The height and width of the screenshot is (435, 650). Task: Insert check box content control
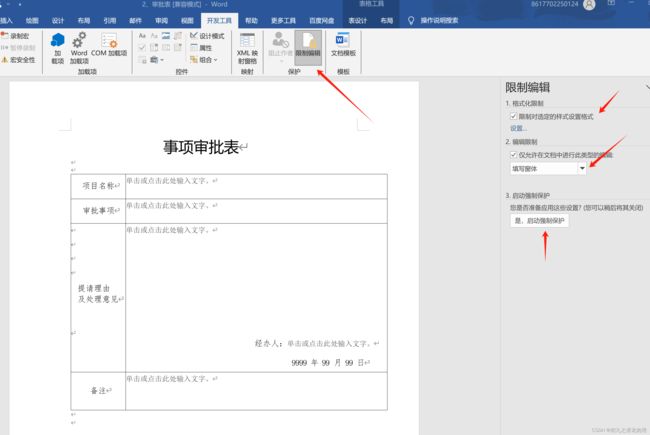pos(142,48)
